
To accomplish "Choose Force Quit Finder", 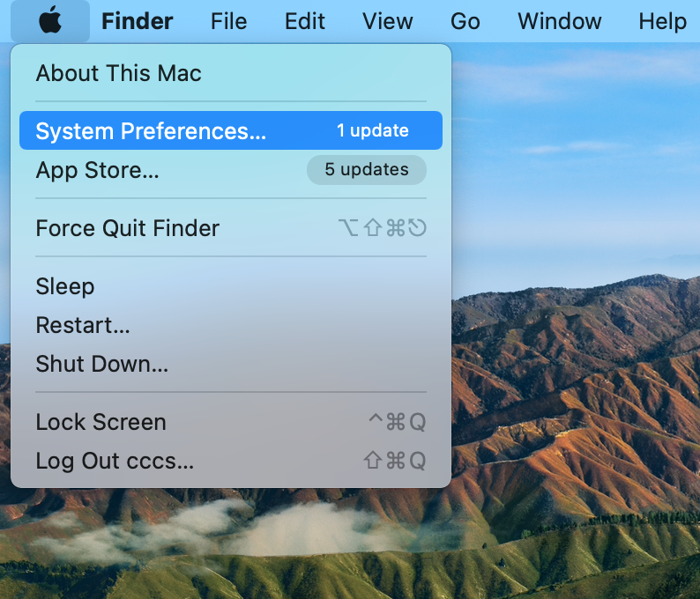I will (x=127, y=228).
